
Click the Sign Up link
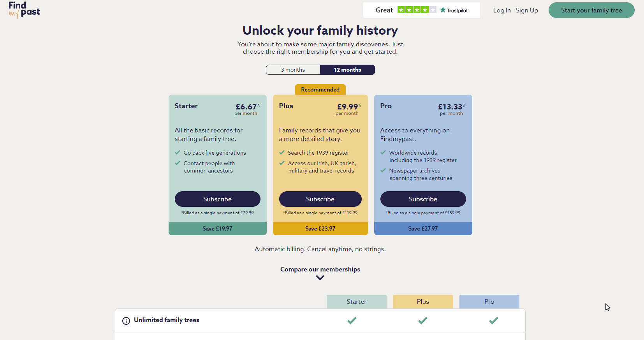click(x=527, y=11)
